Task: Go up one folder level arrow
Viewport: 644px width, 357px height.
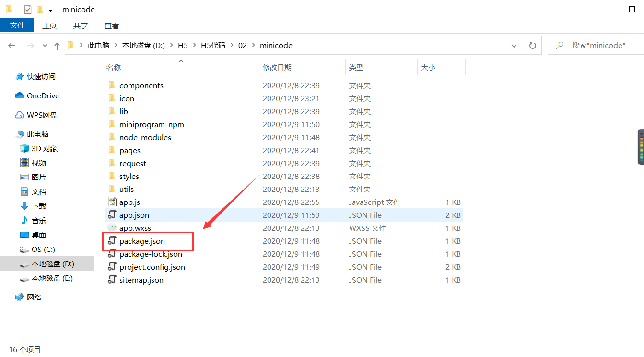Action: pyautogui.click(x=57, y=46)
